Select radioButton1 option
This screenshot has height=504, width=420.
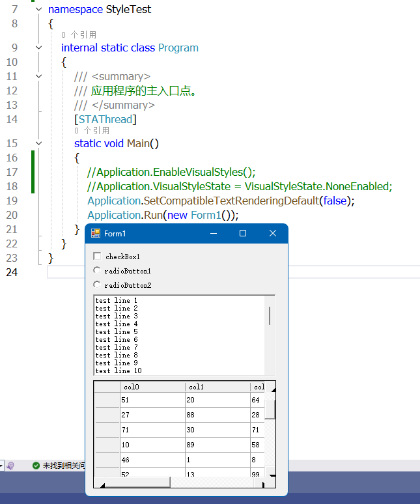point(96,270)
